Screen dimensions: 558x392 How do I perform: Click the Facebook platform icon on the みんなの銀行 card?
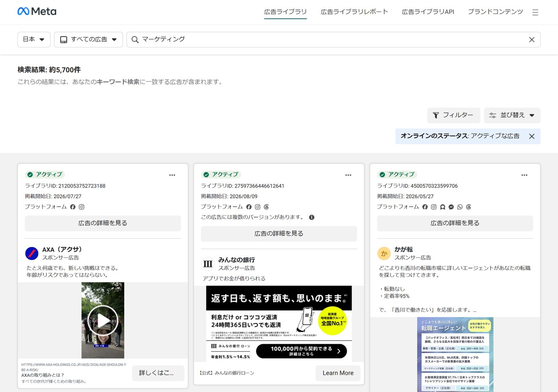249,207
